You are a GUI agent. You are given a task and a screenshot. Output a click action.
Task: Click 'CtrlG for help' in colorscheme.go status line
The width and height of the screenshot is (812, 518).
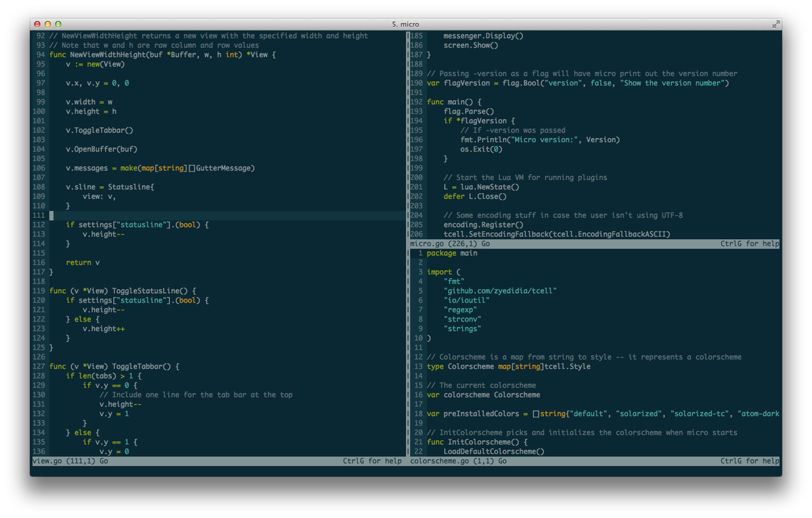(x=750, y=461)
